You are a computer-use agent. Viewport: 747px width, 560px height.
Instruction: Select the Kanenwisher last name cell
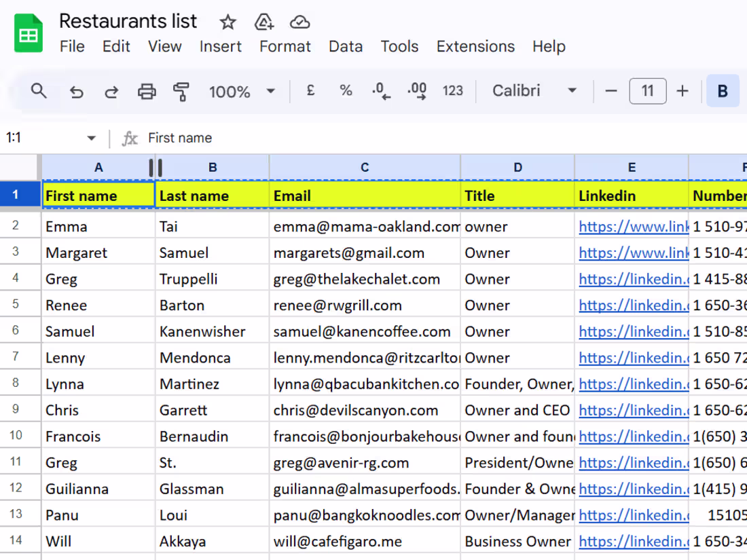tap(213, 331)
